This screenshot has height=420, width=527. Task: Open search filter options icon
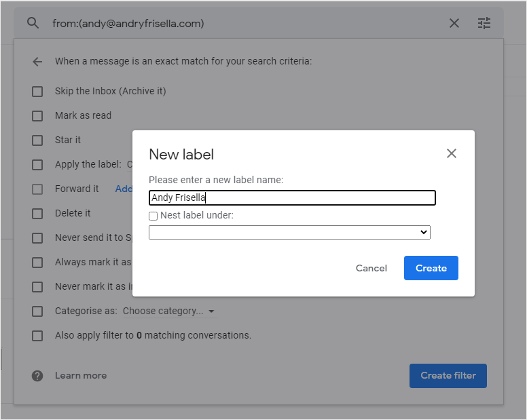[484, 23]
